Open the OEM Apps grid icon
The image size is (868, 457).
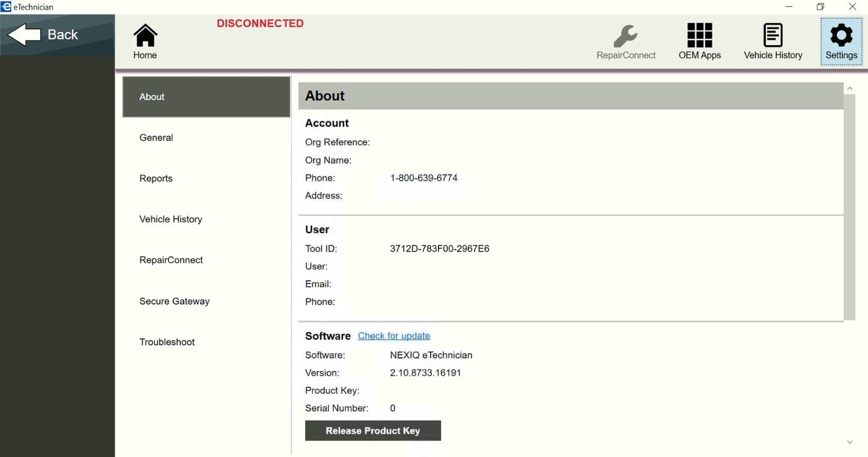[x=700, y=41]
